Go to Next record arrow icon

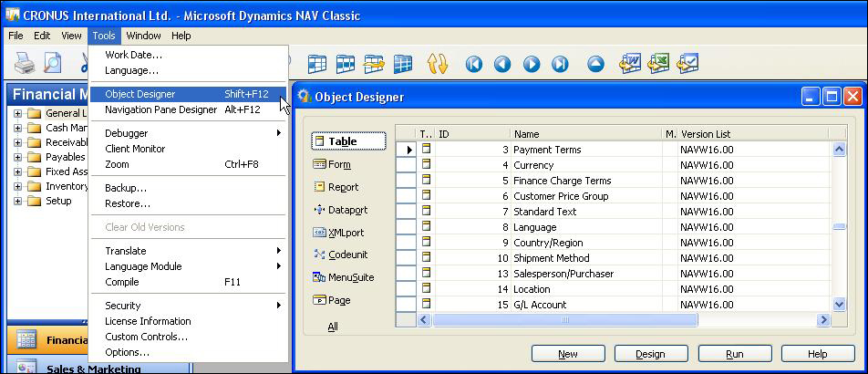click(x=531, y=65)
